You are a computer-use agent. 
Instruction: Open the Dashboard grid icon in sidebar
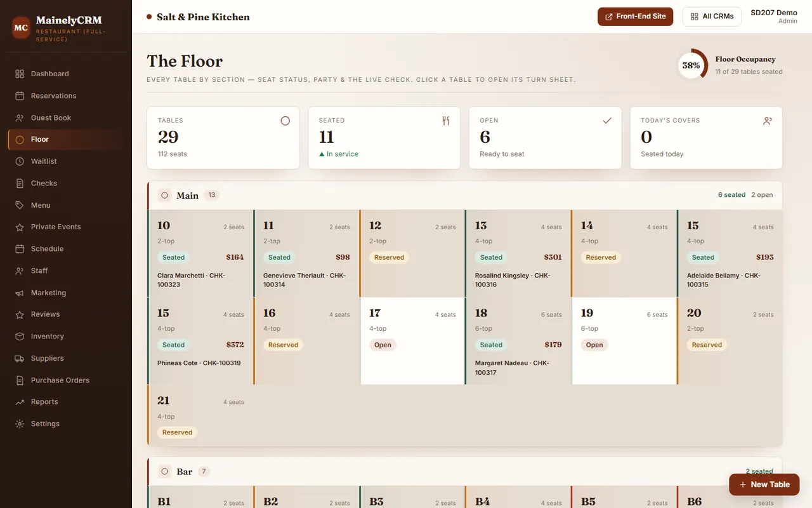[x=20, y=74]
